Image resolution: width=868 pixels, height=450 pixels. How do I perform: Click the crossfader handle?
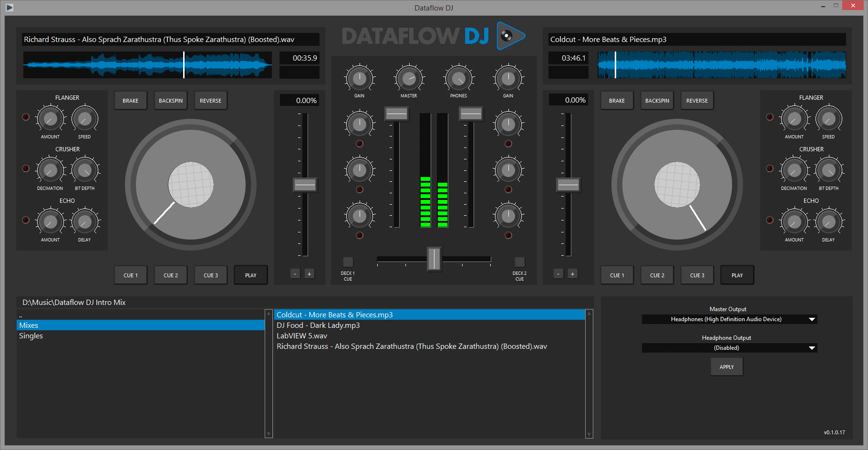pos(434,259)
